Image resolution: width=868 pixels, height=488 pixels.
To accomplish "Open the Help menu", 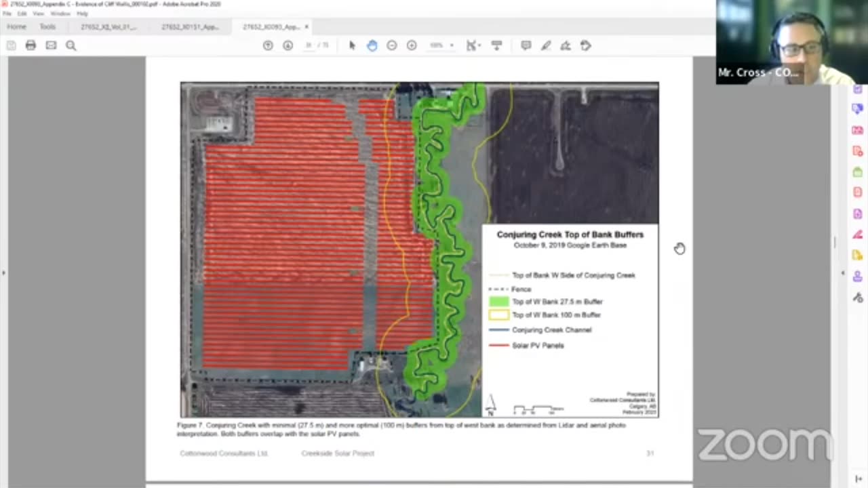I will point(82,14).
